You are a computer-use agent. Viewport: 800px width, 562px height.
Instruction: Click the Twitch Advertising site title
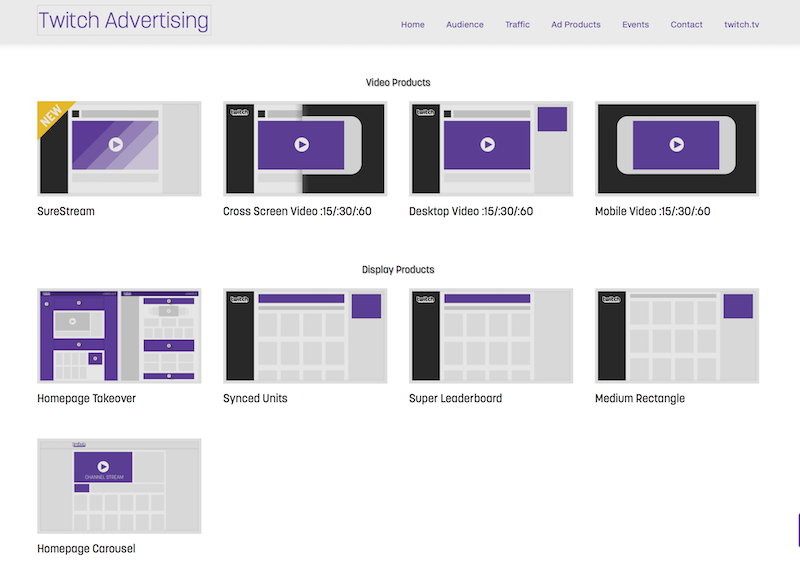click(123, 20)
